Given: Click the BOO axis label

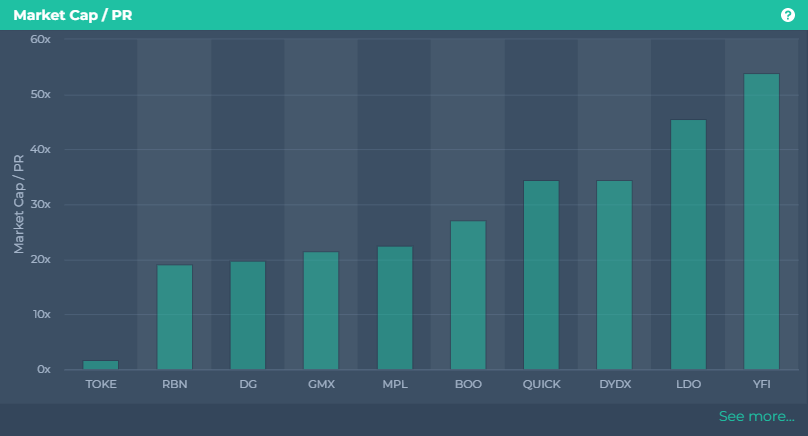Looking at the screenshot, I should [468, 384].
